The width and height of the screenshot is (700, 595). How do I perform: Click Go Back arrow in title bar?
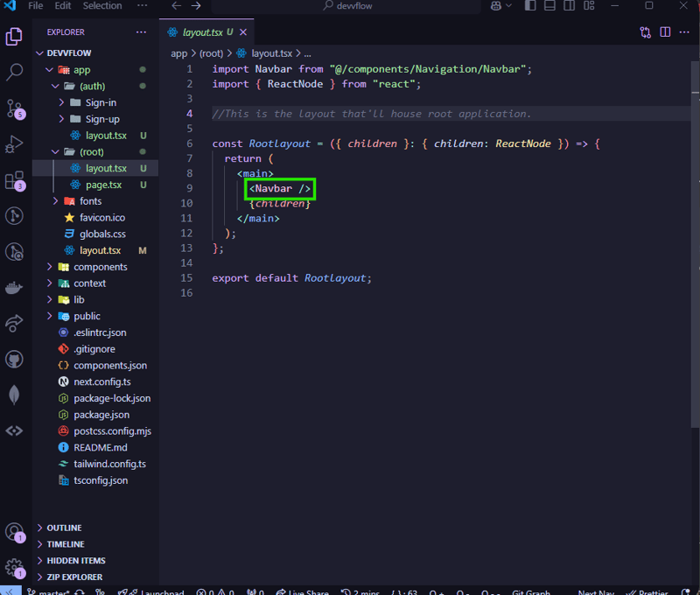click(176, 6)
